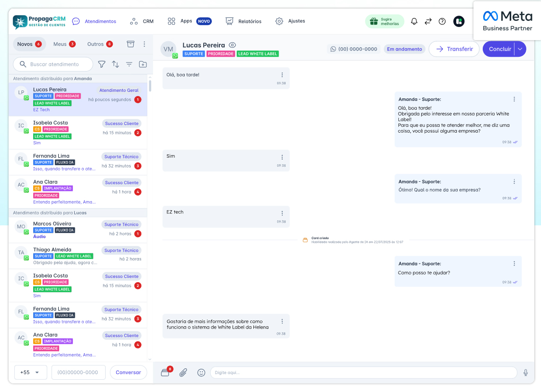Open the Ajustes settings menu
Screen dimensions: 541x392
(290, 21)
